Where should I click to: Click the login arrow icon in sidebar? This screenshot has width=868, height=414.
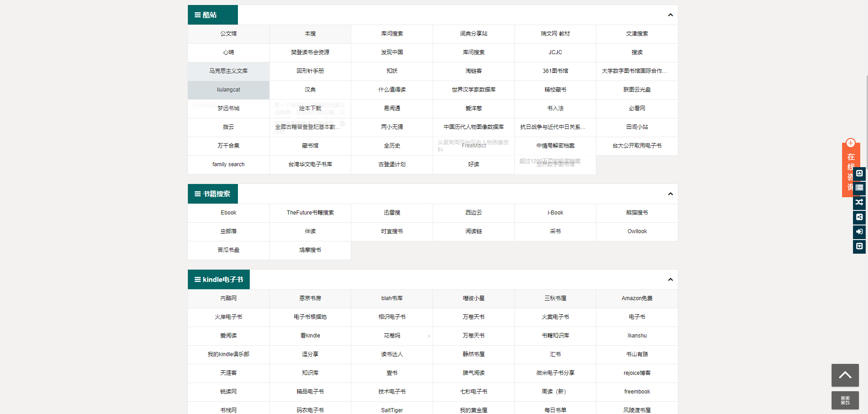[x=859, y=232]
